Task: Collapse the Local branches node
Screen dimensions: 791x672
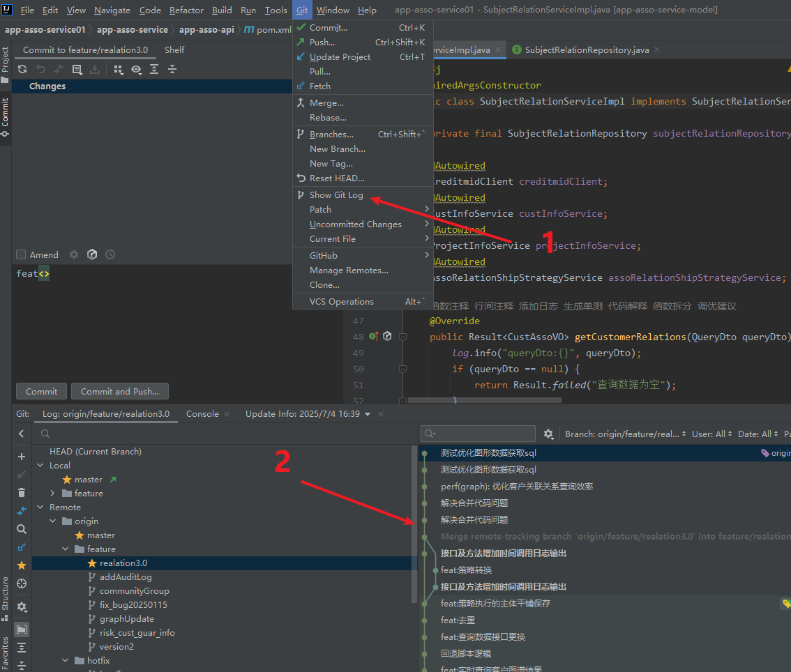Action: click(x=40, y=465)
